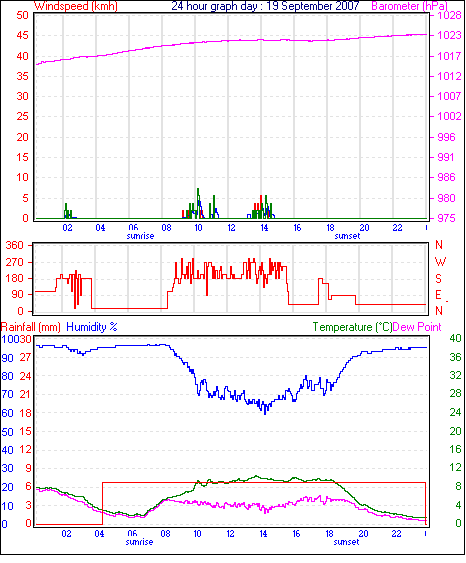Click humidity axis value 90
This screenshot has width=466, height=563.
8,358
